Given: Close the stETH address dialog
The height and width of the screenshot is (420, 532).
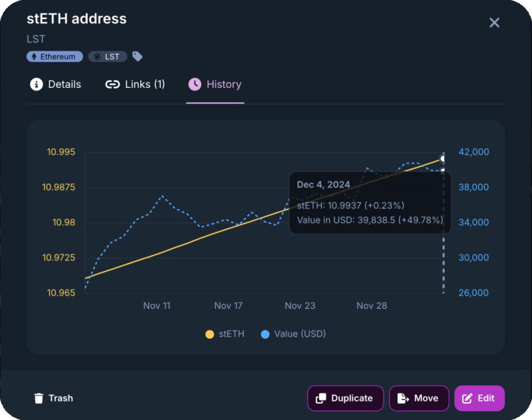Looking at the screenshot, I should coord(494,23).
